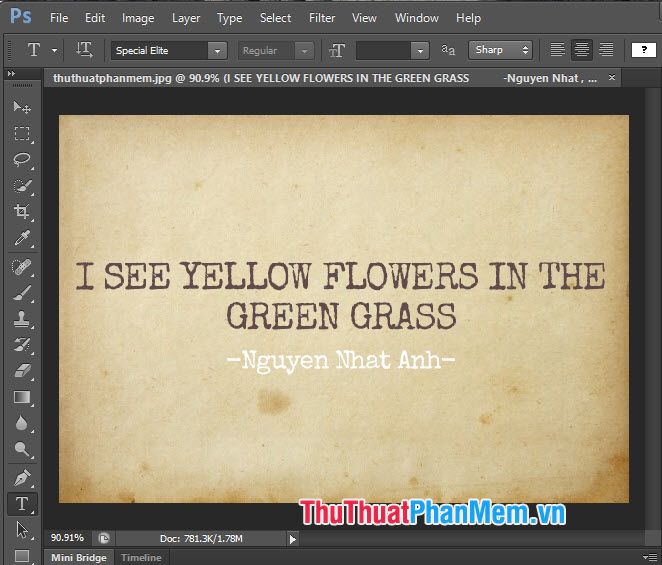The image size is (662, 565).
Task: Open status bar info arrow menu
Action: [293, 539]
